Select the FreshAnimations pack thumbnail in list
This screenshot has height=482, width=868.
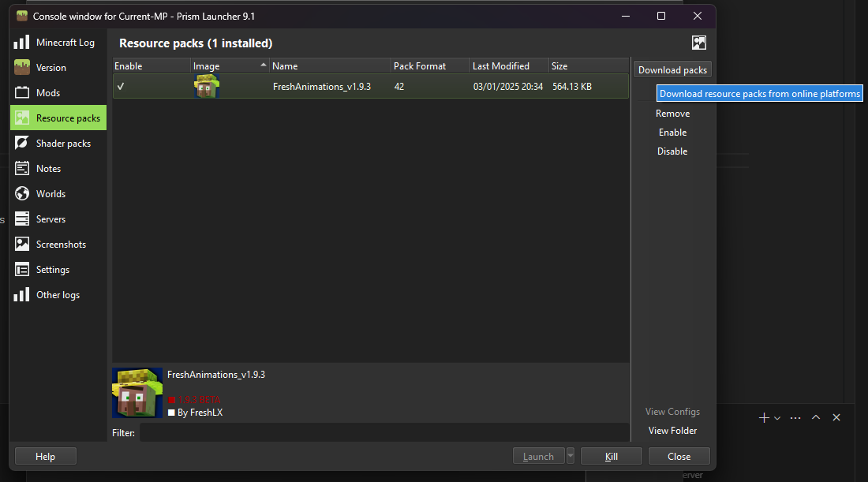(x=207, y=87)
